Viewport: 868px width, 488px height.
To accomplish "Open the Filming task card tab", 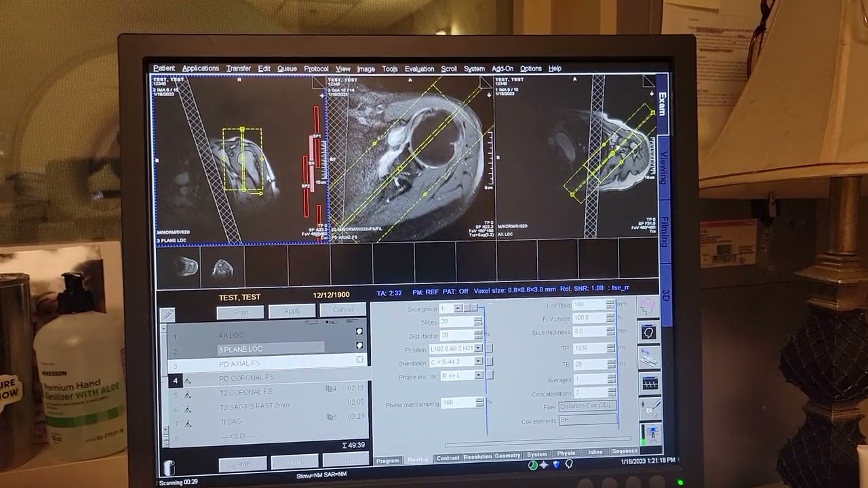I will coord(664,231).
